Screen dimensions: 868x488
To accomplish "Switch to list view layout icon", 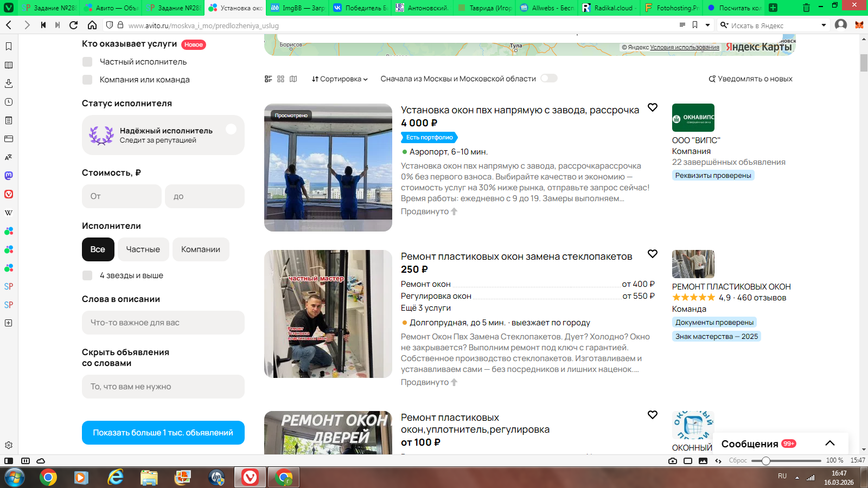I will click(x=268, y=79).
